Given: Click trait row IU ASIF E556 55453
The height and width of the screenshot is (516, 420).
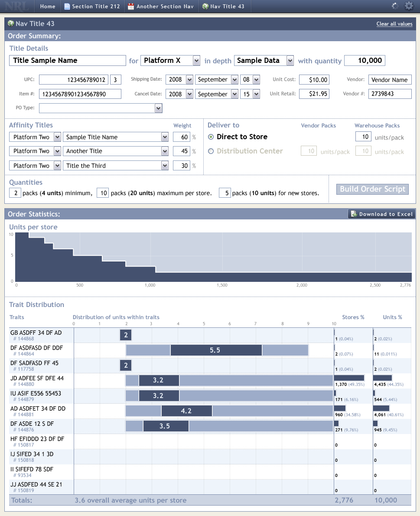Looking at the screenshot, I should [210, 396].
